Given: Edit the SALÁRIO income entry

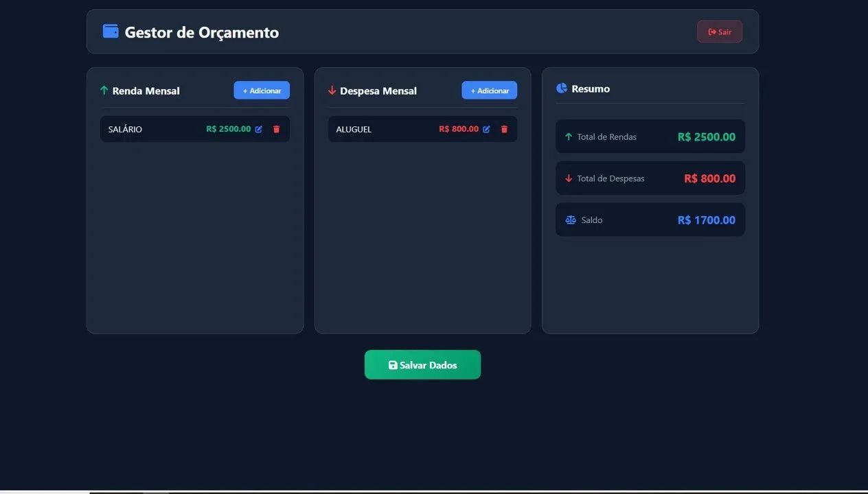Looking at the screenshot, I should [x=259, y=129].
